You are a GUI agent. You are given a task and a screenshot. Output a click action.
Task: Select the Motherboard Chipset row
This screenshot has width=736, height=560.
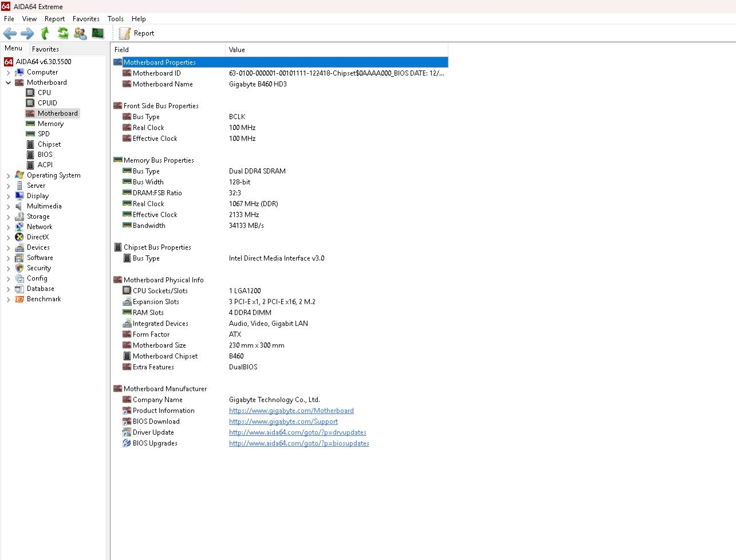[x=280, y=356]
